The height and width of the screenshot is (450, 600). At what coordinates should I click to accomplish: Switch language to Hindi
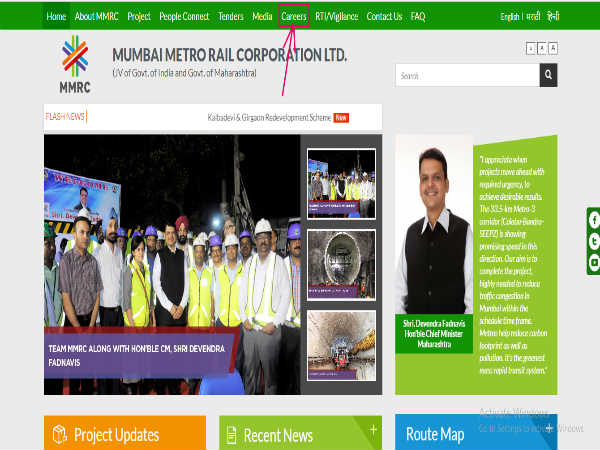click(x=553, y=16)
